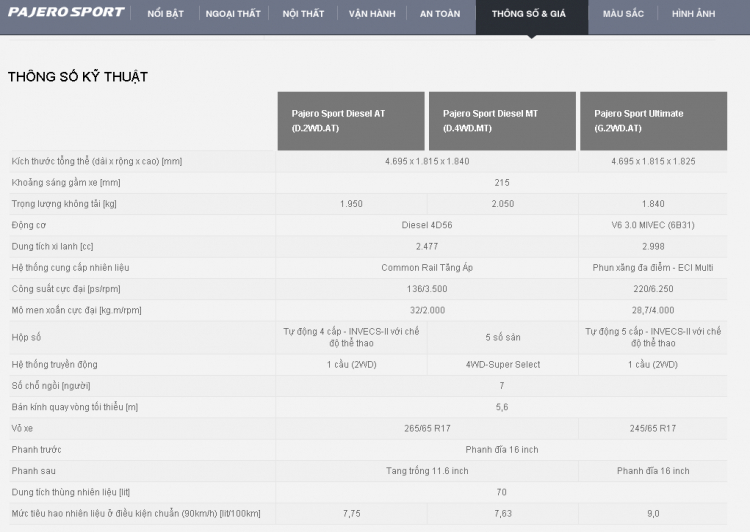Select the Pajero Sport Diesel AT column header
The image size is (750, 532).
[351, 121]
